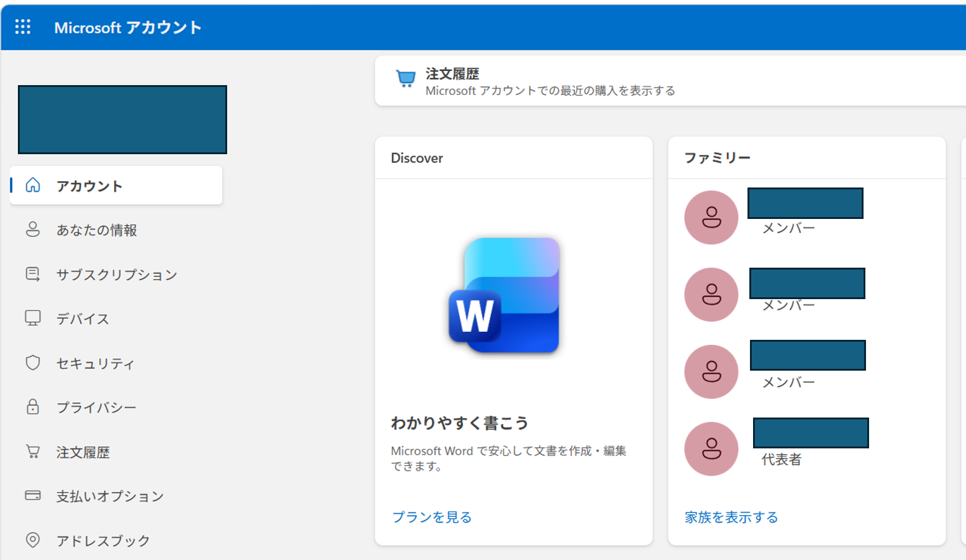Click the 'Microsoft Word で安心して文書を作成・編集できます。' text
Screen dimensions: 966x560
pyautogui.click(x=509, y=458)
